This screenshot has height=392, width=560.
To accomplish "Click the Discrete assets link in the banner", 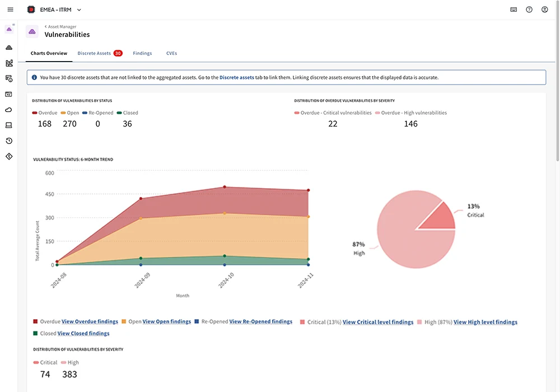I will [236, 77].
